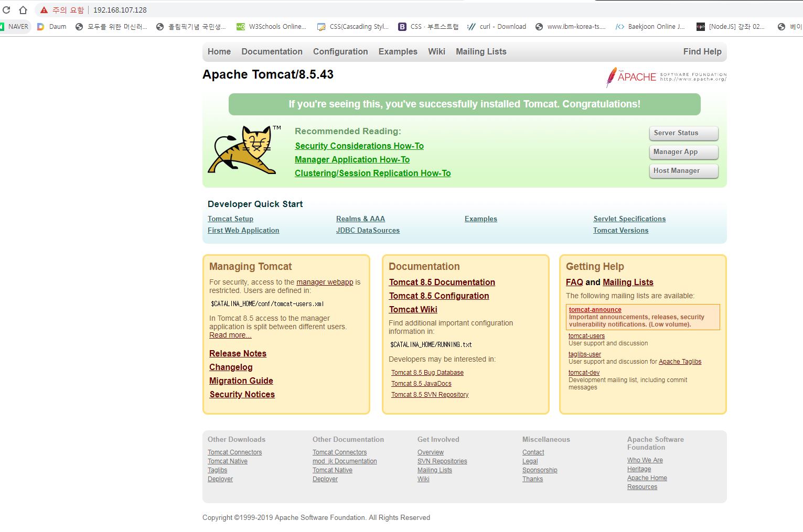Open Tomcat 8.5 Documentation link
Viewport: 803px width, 532px height.
click(442, 282)
